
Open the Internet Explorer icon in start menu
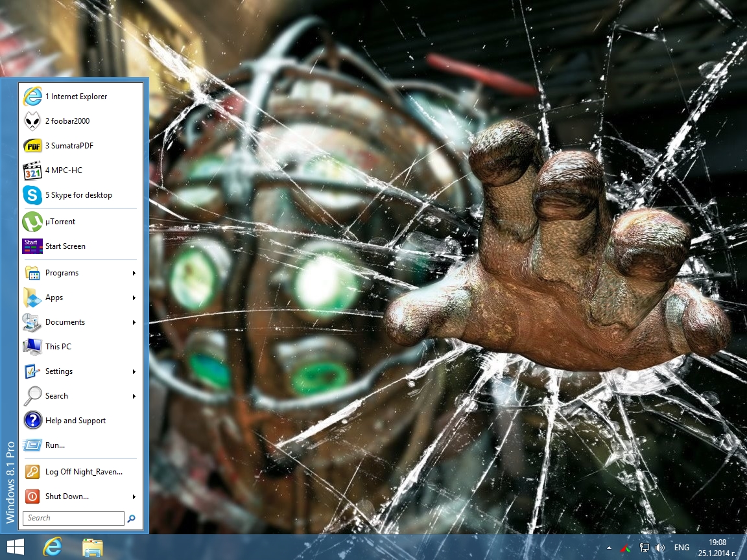tap(32, 96)
